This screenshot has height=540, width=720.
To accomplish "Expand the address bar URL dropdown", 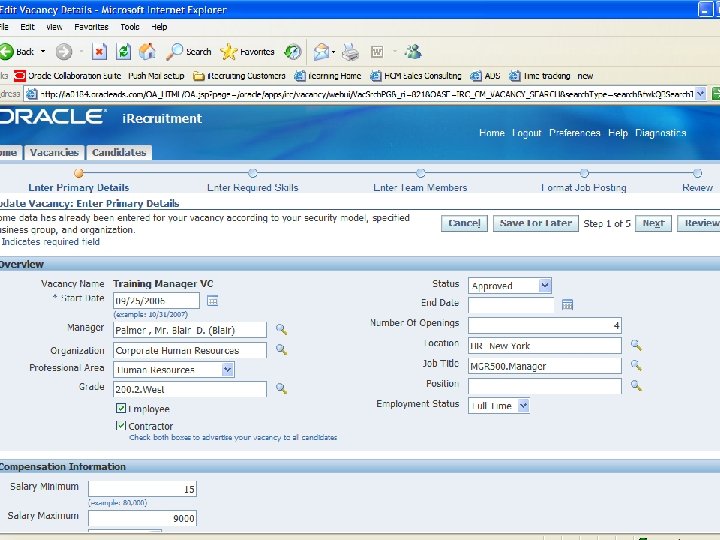I will tap(700, 94).
